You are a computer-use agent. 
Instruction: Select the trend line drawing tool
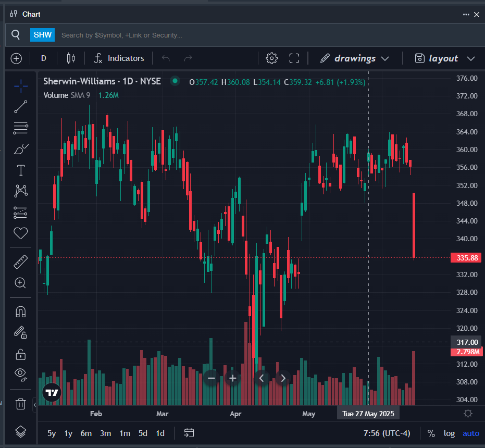[x=21, y=107]
